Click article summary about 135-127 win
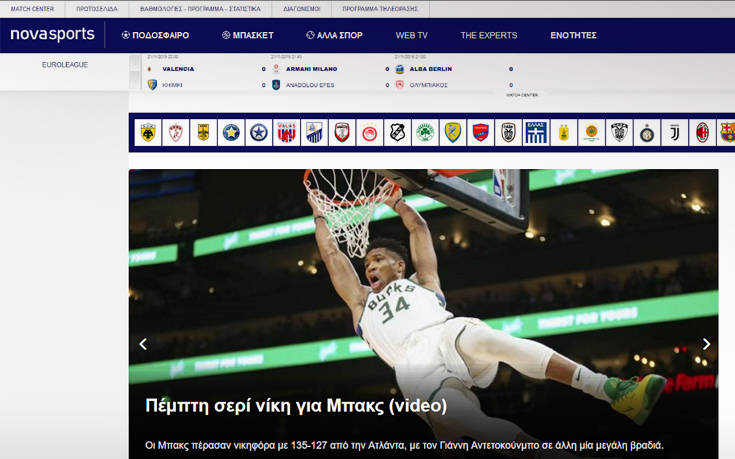This screenshot has width=735, height=459. (x=404, y=445)
